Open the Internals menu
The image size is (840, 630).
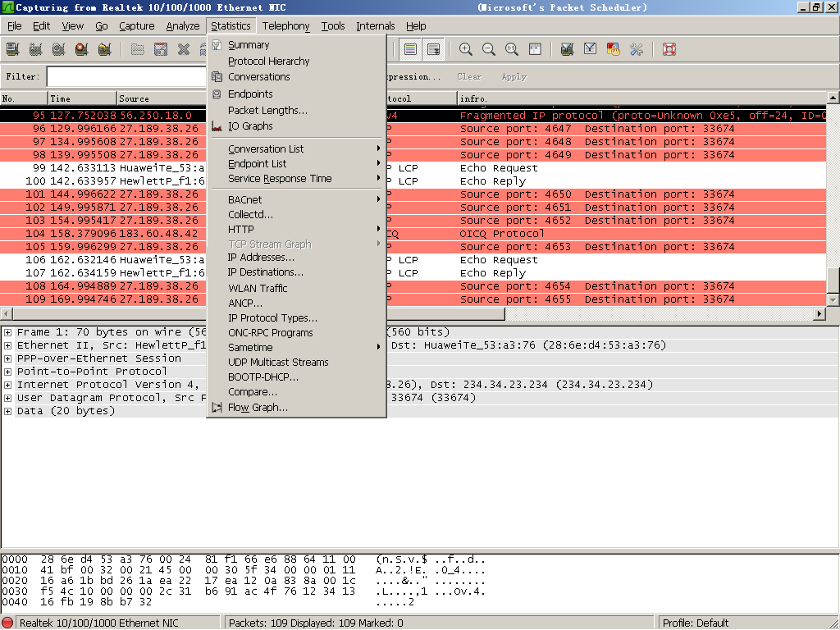click(x=376, y=25)
